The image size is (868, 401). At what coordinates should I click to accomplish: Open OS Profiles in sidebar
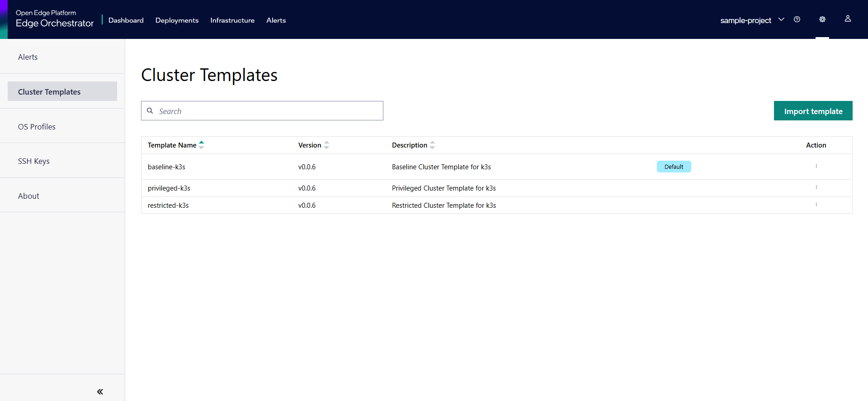37,127
